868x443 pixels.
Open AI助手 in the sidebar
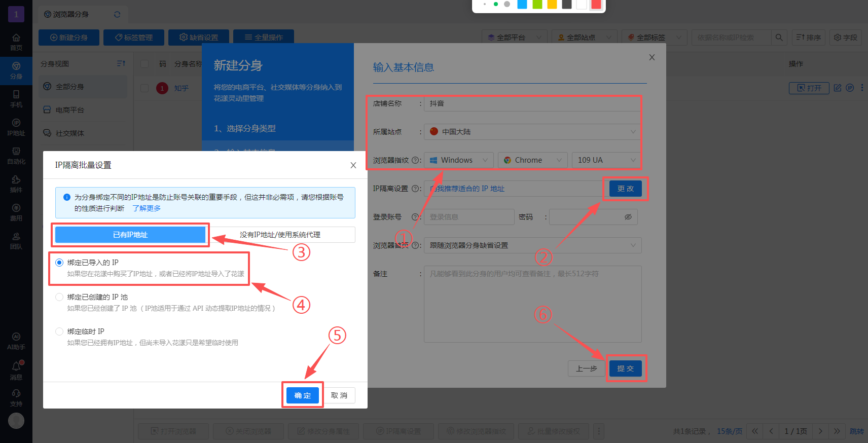click(16, 341)
